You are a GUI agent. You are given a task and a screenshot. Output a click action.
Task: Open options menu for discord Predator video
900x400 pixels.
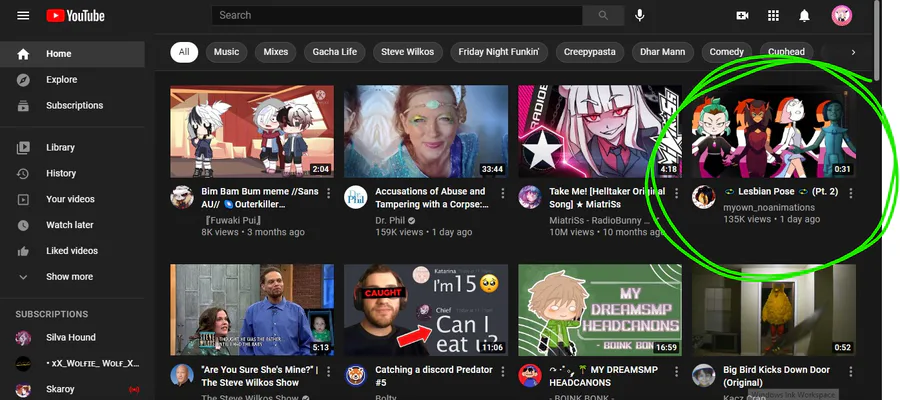502,372
